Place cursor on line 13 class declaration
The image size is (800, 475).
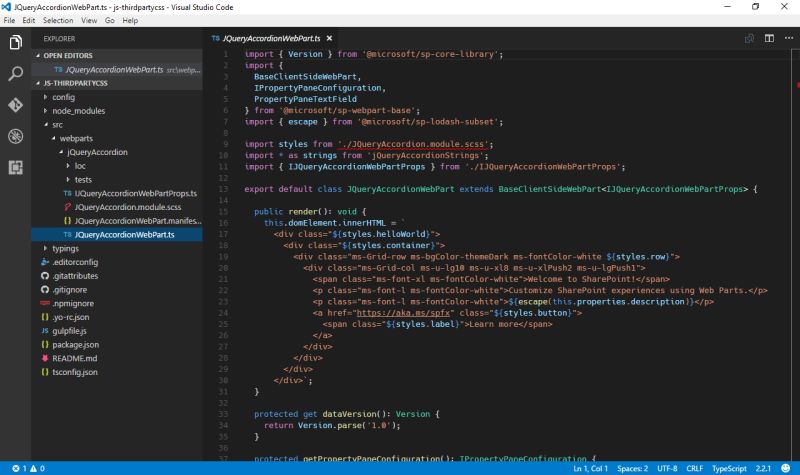click(x=500, y=189)
